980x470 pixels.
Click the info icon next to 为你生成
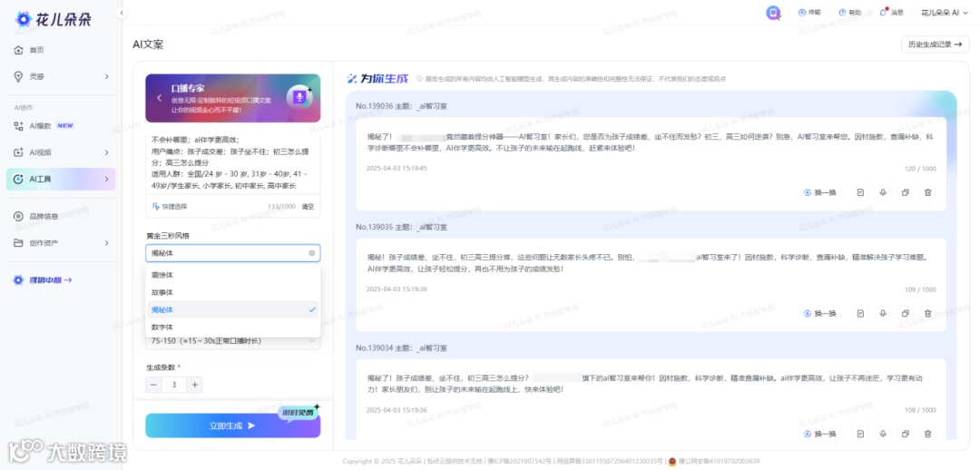click(x=419, y=79)
